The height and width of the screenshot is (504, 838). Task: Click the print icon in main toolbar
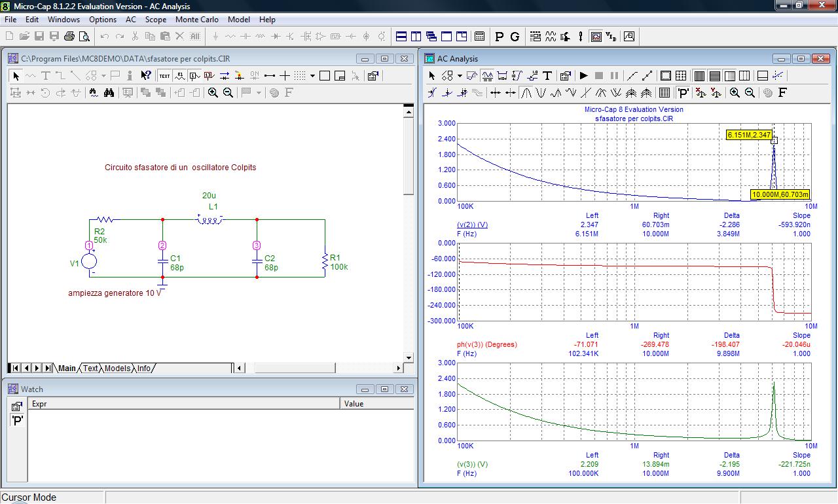69,37
